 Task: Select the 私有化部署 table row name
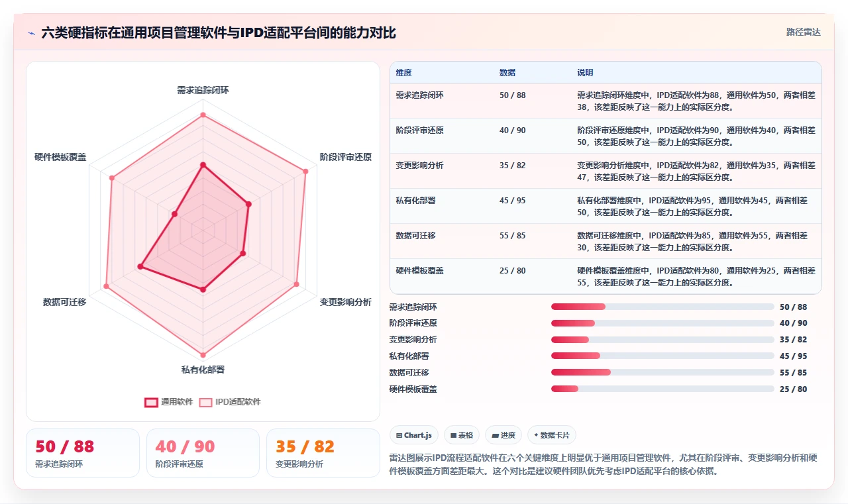[x=415, y=201]
